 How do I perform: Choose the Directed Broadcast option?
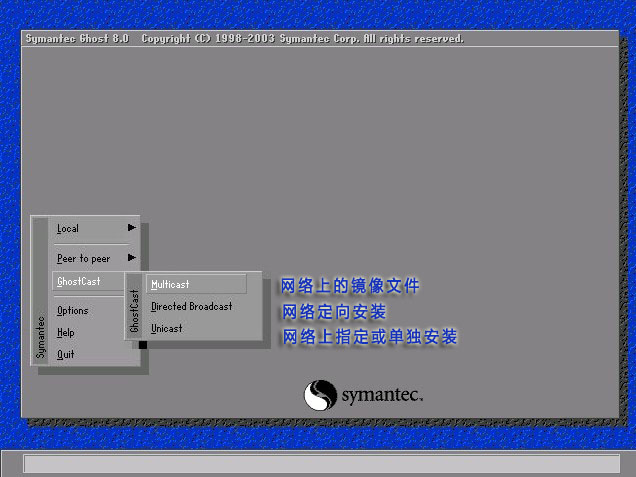click(191, 307)
